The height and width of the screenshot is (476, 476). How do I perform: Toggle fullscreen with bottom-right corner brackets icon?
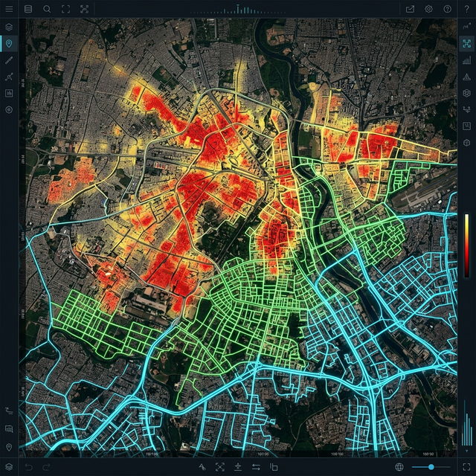(x=466, y=466)
